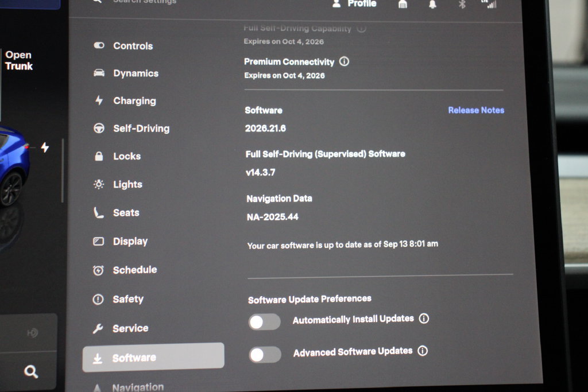Open Charging settings via lightning bolt icon
Screen dimensions: 588x392
tap(99, 100)
